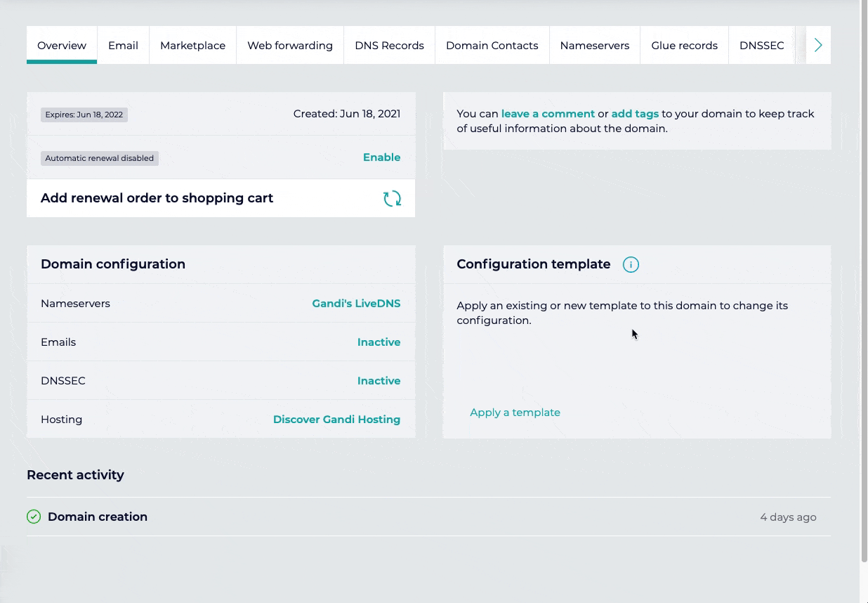Open the Nameservers tab
The height and width of the screenshot is (603, 868).
[594, 46]
